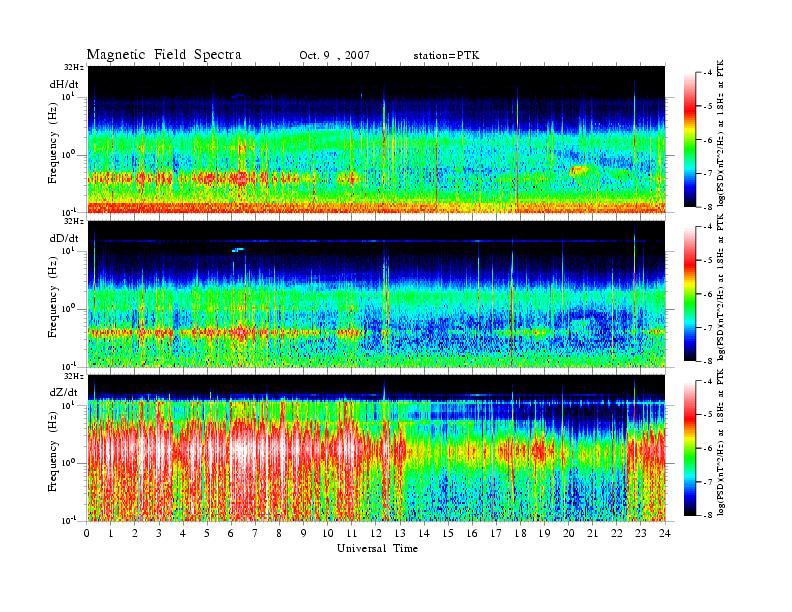Click the '16' tick on Universal Time axis

(x=472, y=533)
